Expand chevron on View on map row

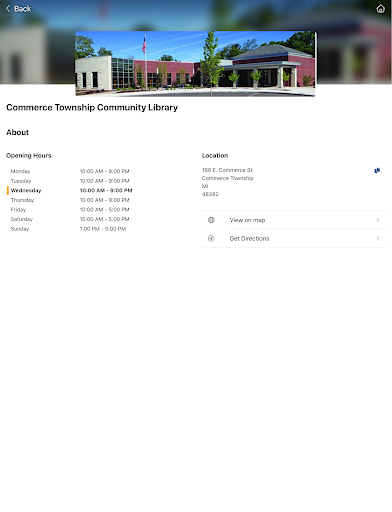coord(378,220)
